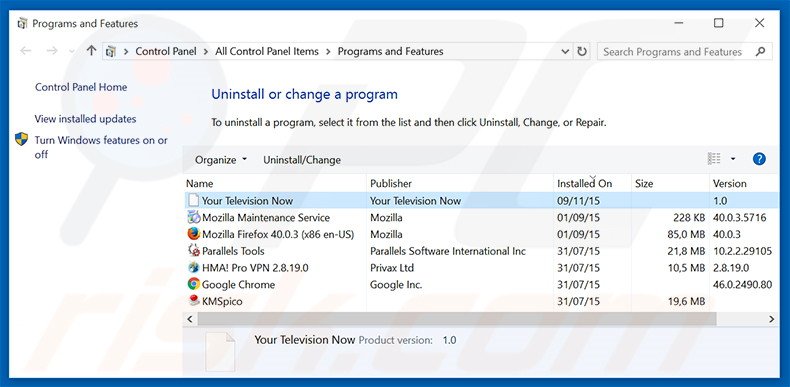Image resolution: width=790 pixels, height=387 pixels.
Task: Select the Parallels Tools row
Action: (481, 250)
